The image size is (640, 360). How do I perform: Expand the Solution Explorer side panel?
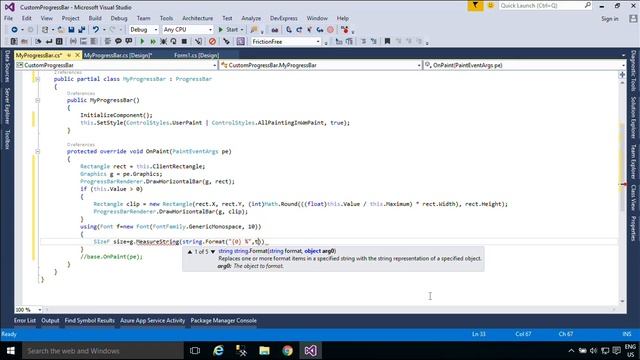pos(633,118)
